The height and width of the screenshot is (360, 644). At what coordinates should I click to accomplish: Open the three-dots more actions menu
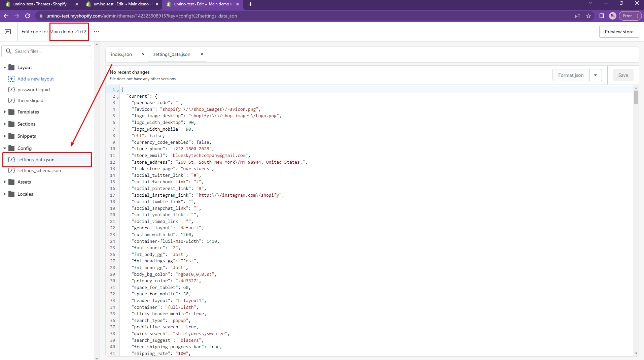click(97, 32)
